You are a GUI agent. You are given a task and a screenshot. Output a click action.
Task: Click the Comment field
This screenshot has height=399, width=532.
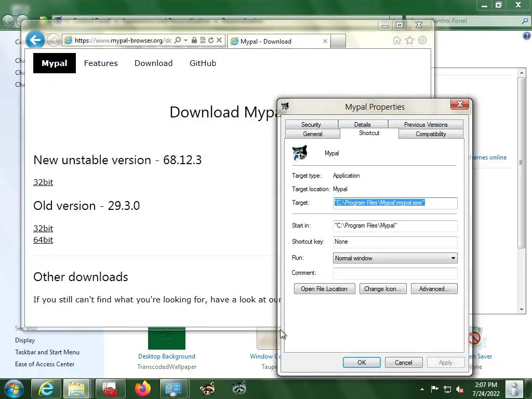[395, 273]
